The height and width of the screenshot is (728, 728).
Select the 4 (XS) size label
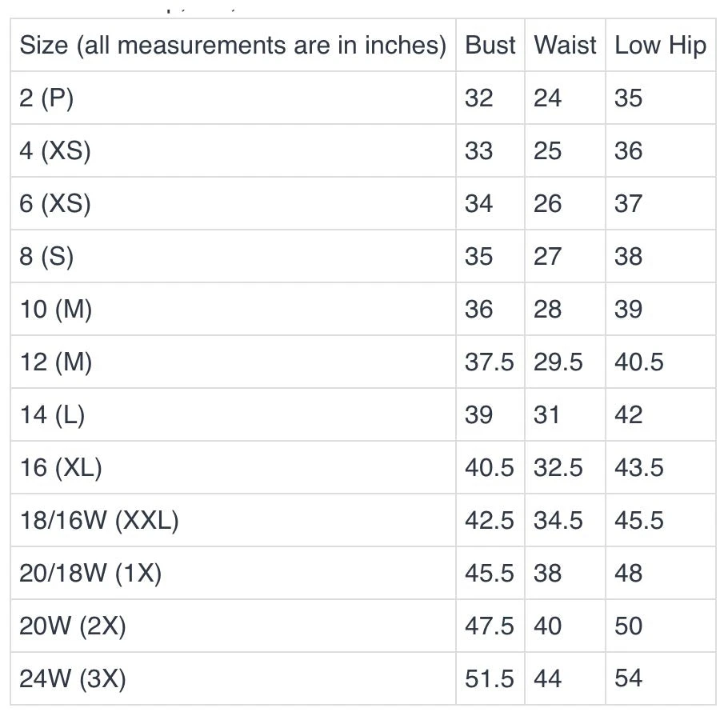(55, 151)
